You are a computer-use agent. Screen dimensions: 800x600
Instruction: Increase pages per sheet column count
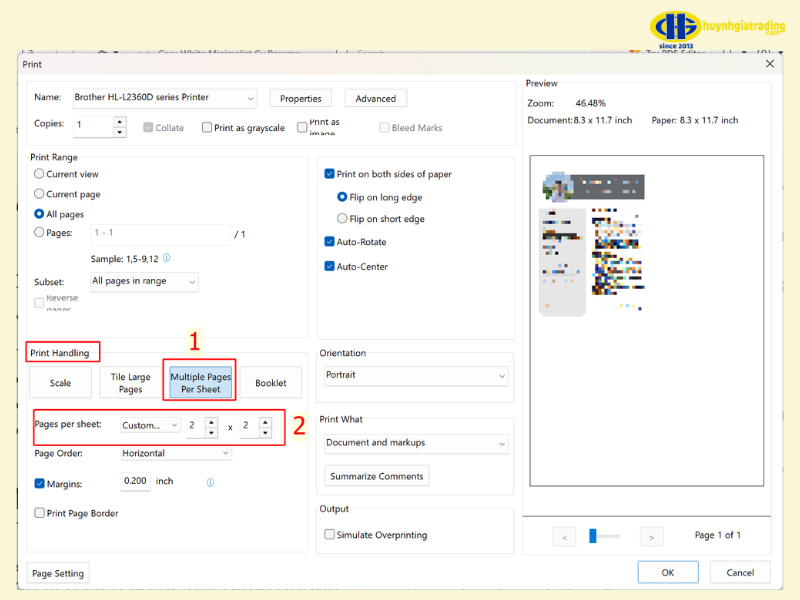click(211, 421)
